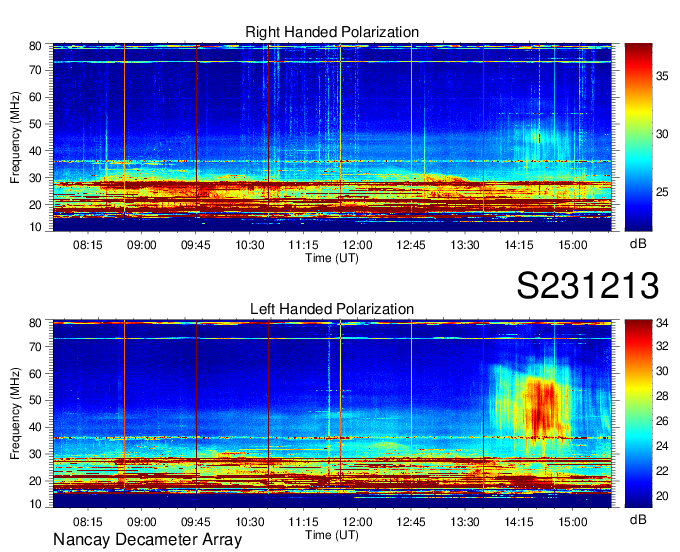This screenshot has height=552, width=680.
Task: Click the 13:30 time tick under the Left Handed plot
Action: 465,522
